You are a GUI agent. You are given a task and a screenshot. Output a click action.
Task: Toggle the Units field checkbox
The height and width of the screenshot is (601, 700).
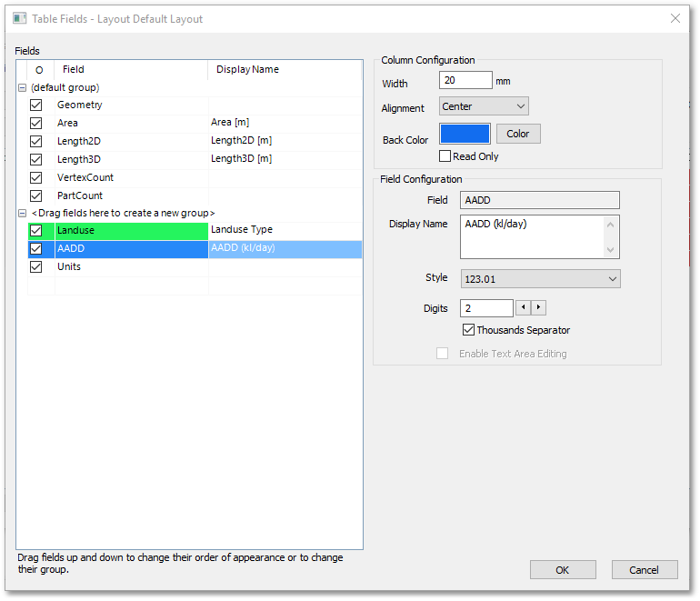coord(36,267)
